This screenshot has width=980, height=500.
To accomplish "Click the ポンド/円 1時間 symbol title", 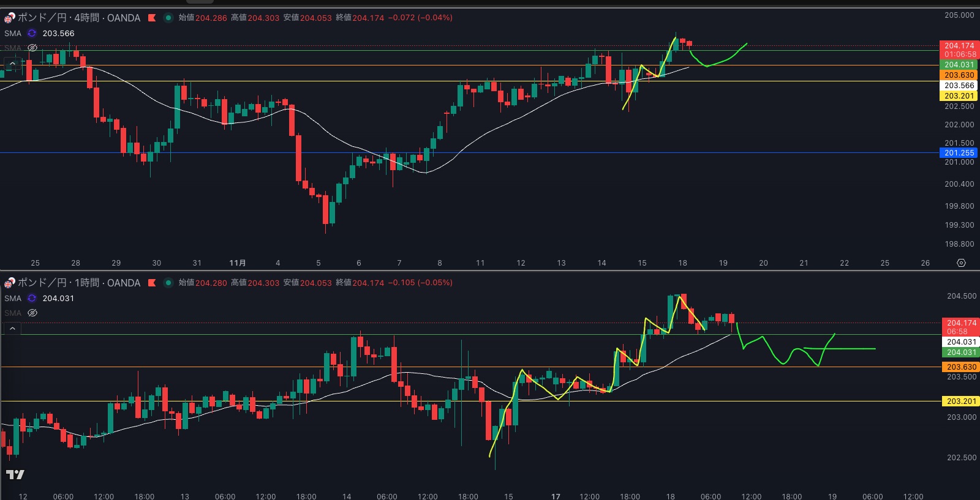I will coord(78,283).
